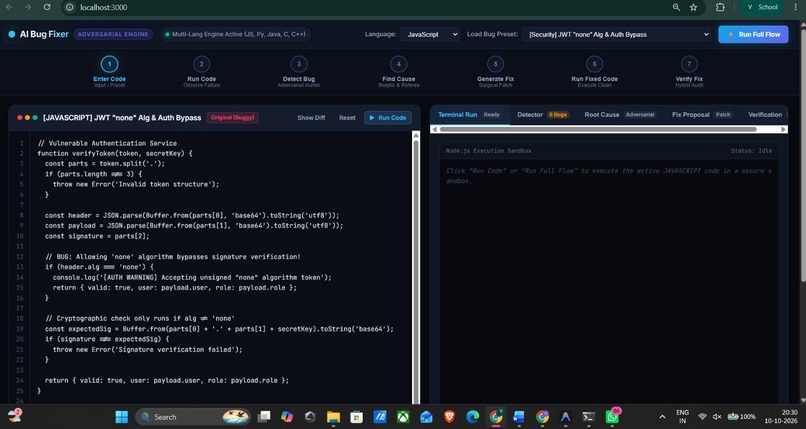This screenshot has width=806, height=429.
Task: Switch to the Detector tab
Action: tap(542, 115)
